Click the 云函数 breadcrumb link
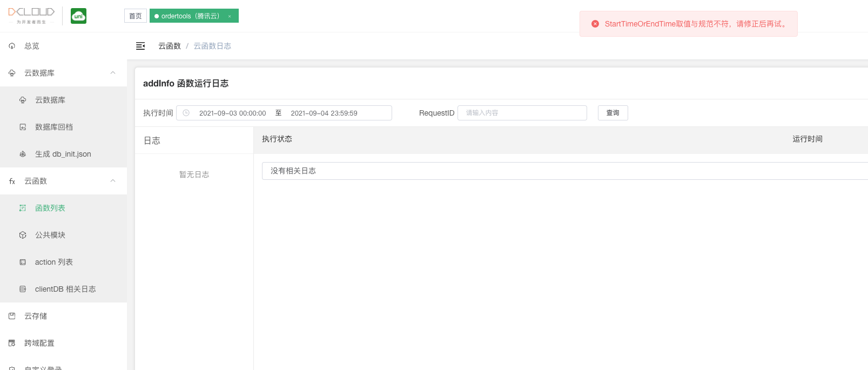Image resolution: width=868 pixels, height=370 pixels. [x=170, y=46]
